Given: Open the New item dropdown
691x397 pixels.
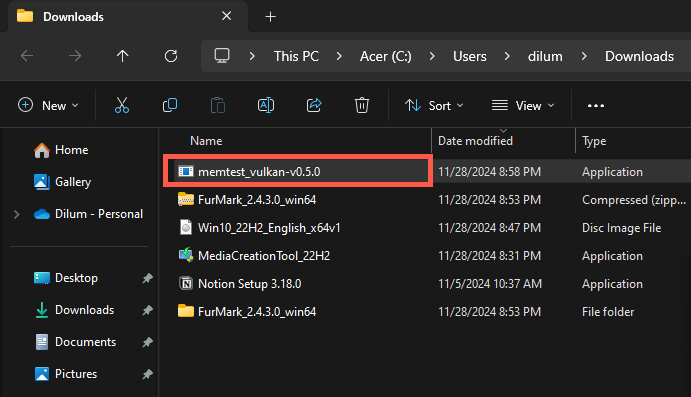Looking at the screenshot, I should (48, 105).
